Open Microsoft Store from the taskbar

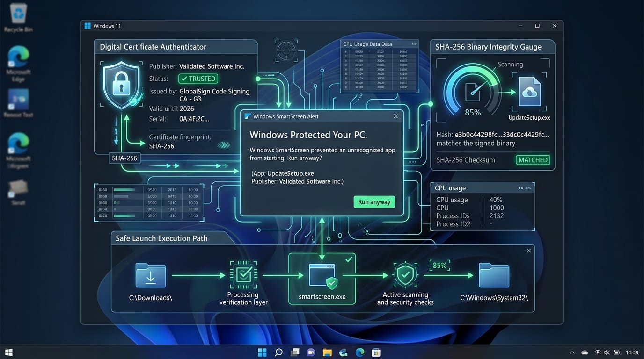[x=376, y=352]
